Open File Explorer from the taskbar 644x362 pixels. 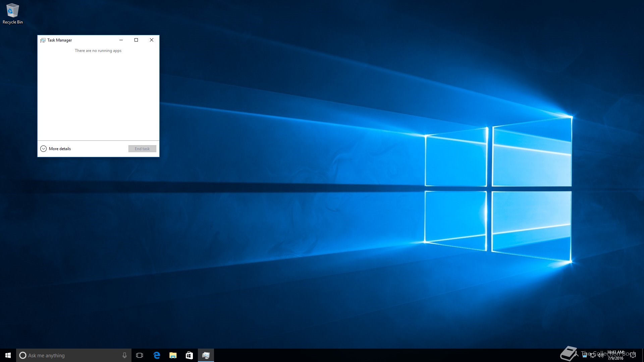[x=173, y=355]
